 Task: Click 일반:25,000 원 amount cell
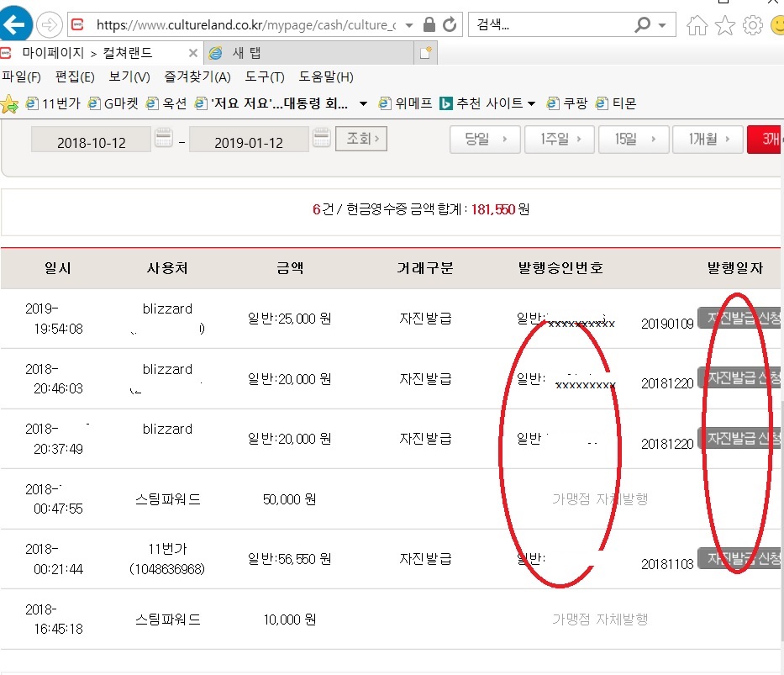click(290, 319)
